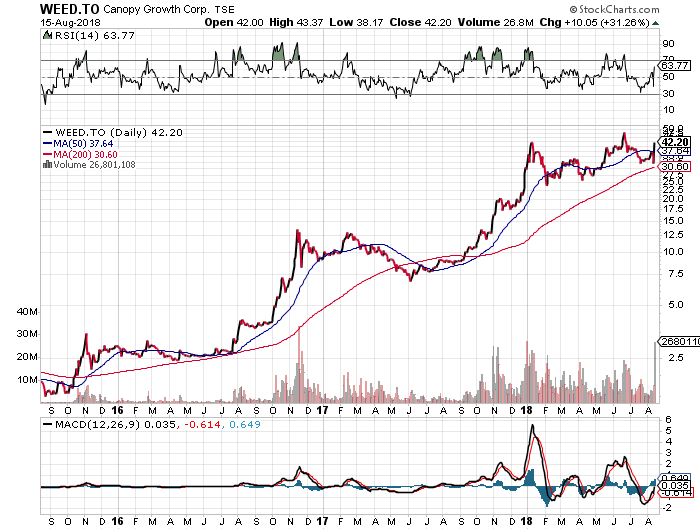Click the 90 level label on RSI axis
The width and height of the screenshot is (700, 530).
click(668, 43)
